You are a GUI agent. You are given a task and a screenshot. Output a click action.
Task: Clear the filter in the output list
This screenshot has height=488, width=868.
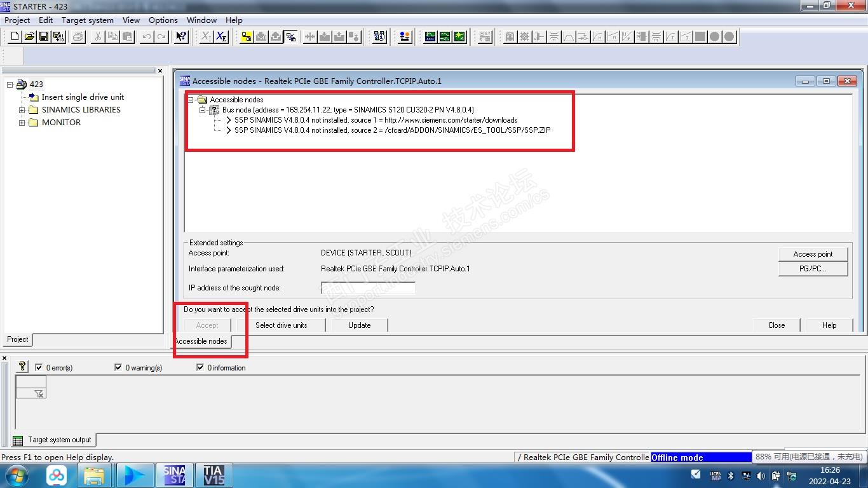38,393
